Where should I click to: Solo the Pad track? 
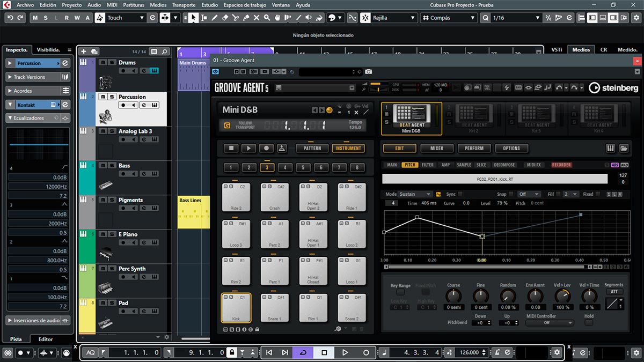[111, 303]
